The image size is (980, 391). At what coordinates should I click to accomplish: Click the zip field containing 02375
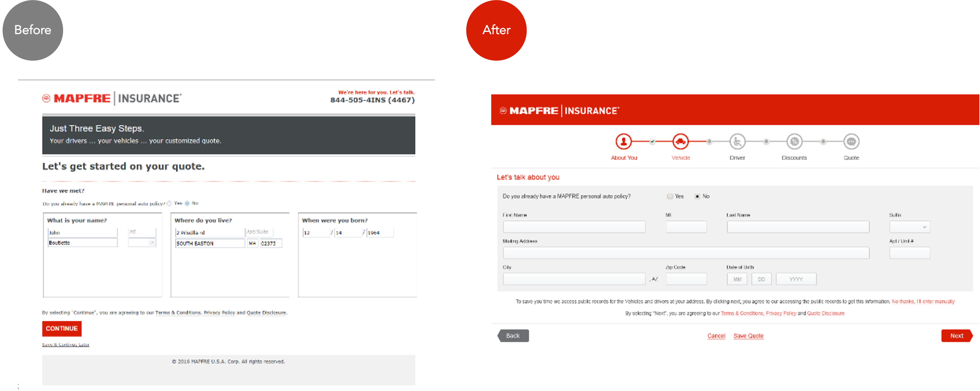point(271,243)
